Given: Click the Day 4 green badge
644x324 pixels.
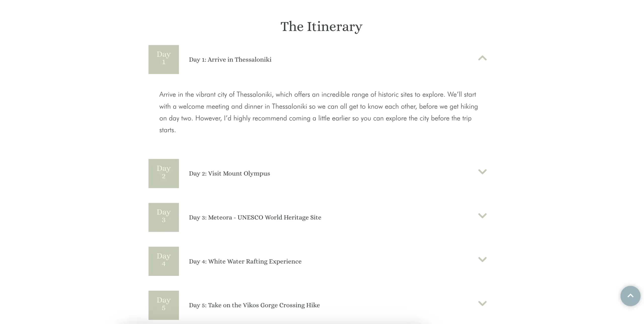Looking at the screenshot, I should [164, 261].
